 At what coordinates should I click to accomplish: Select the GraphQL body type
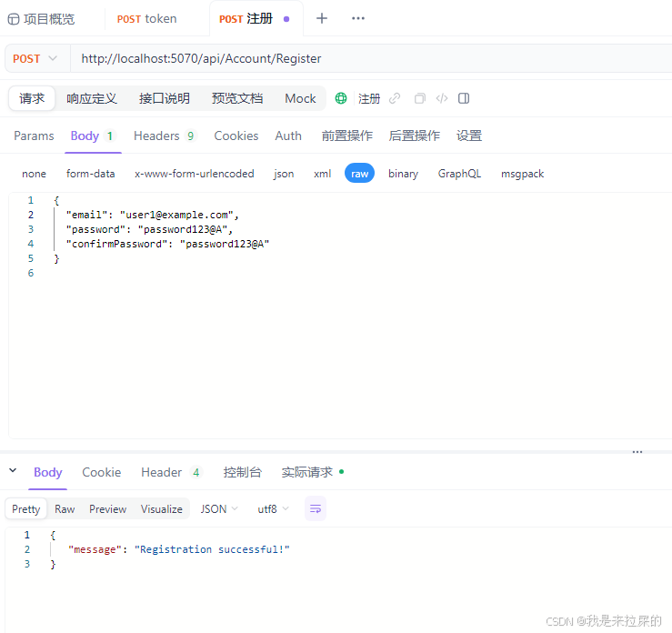pos(459,174)
